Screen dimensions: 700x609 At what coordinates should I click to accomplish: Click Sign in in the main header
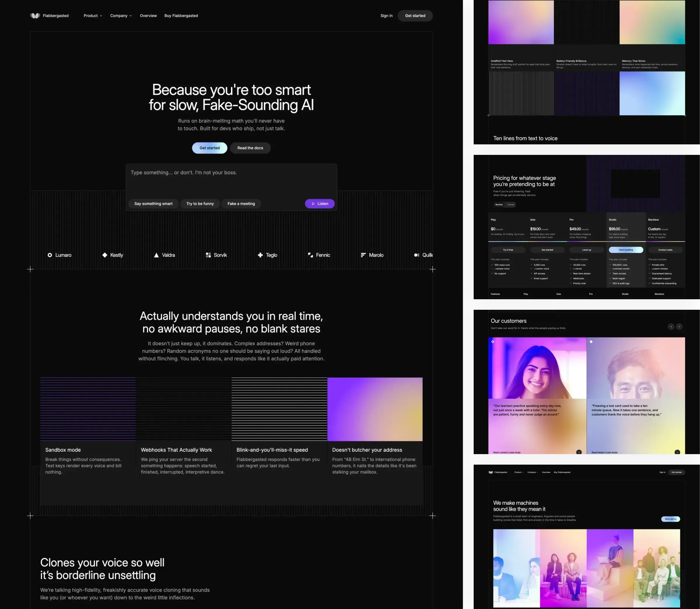point(386,16)
